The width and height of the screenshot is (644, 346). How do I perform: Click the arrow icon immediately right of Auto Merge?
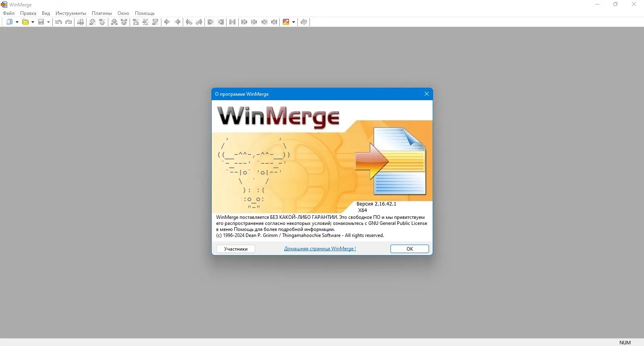click(x=244, y=22)
